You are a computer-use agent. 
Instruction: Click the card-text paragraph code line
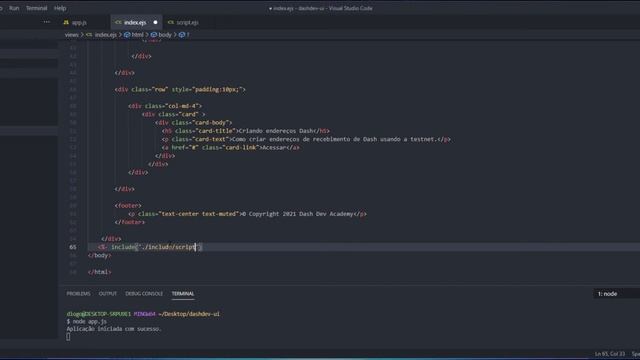point(306,139)
